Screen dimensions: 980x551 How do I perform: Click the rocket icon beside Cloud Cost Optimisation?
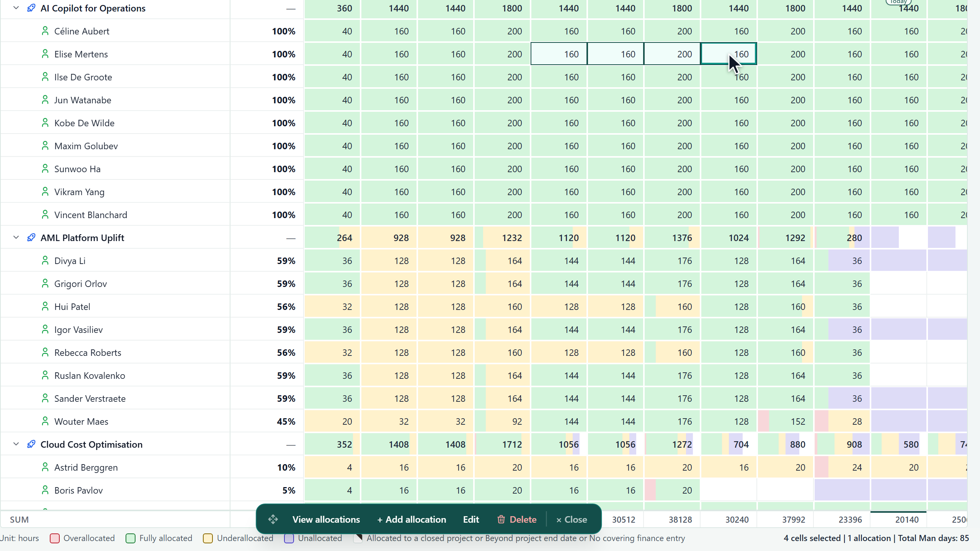click(31, 444)
